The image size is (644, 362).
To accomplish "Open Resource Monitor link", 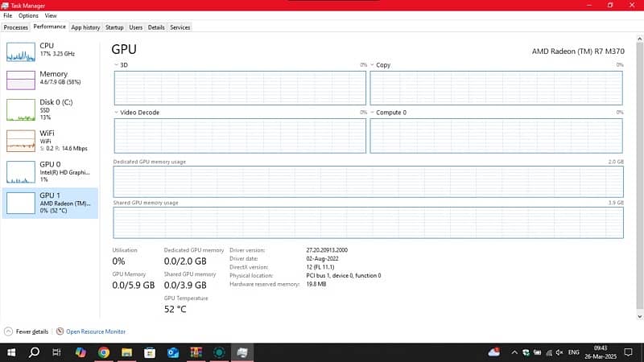I will [96, 331].
